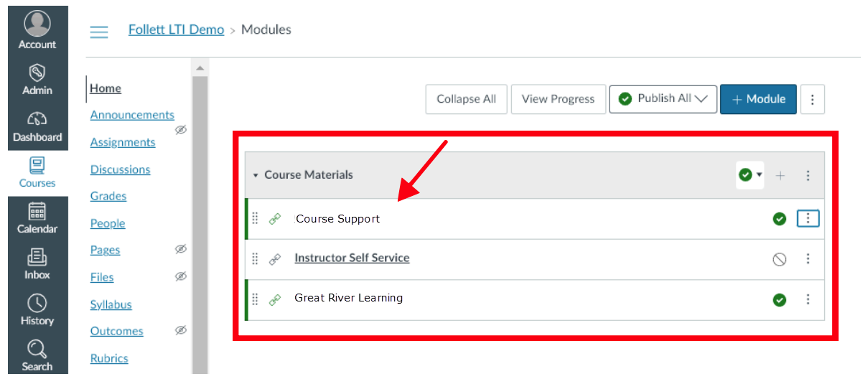This screenshot has width=868, height=379.
Task: Click the Collapse All button
Action: tap(467, 99)
